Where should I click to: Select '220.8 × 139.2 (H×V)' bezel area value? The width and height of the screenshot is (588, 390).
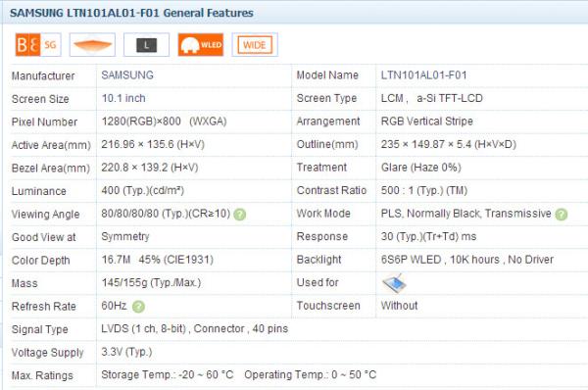pos(150,168)
